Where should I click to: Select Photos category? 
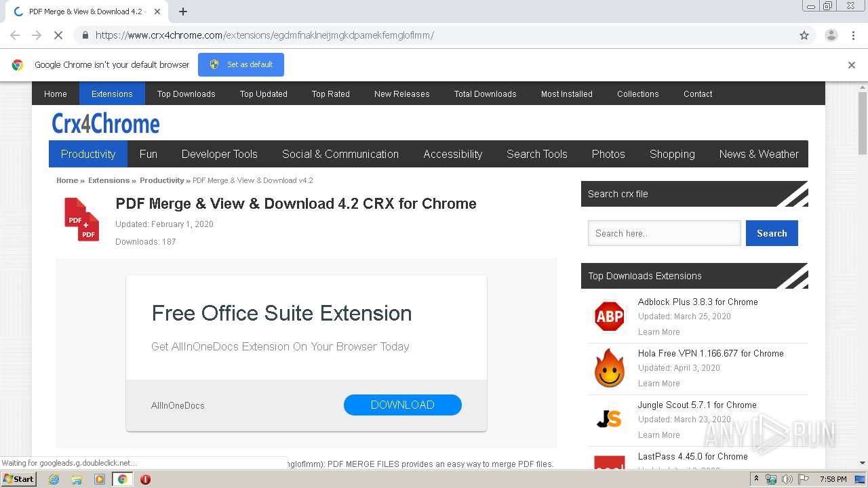[x=608, y=154]
